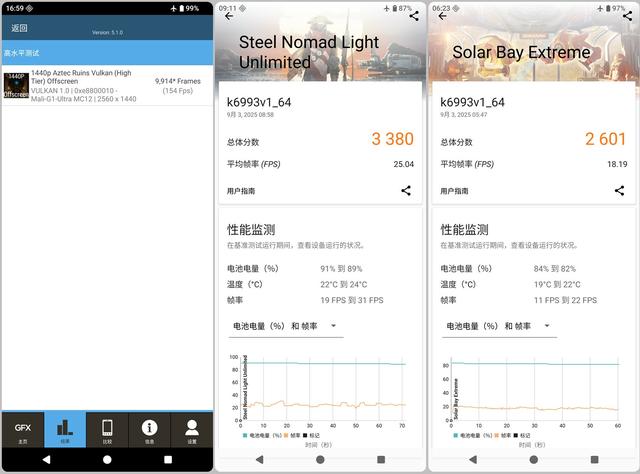Tap the 高水平测试 section header
Screen dimensions: 640x474
[107, 53]
